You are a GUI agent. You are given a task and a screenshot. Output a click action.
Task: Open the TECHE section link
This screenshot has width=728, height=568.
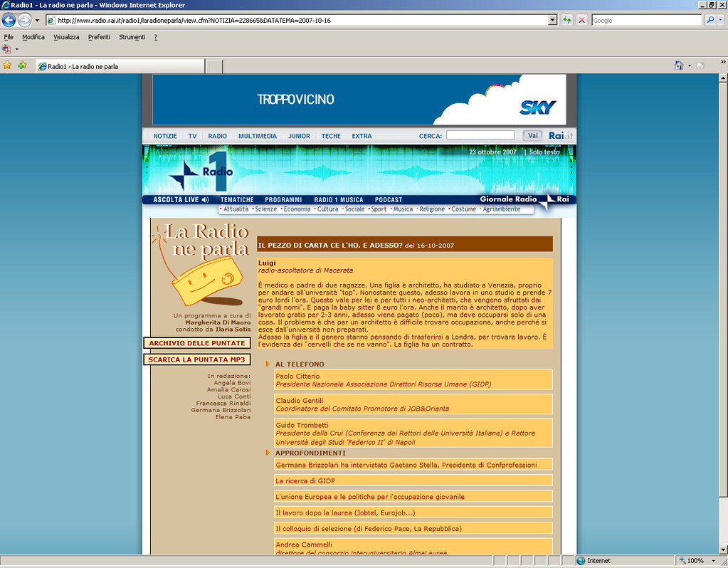click(331, 136)
